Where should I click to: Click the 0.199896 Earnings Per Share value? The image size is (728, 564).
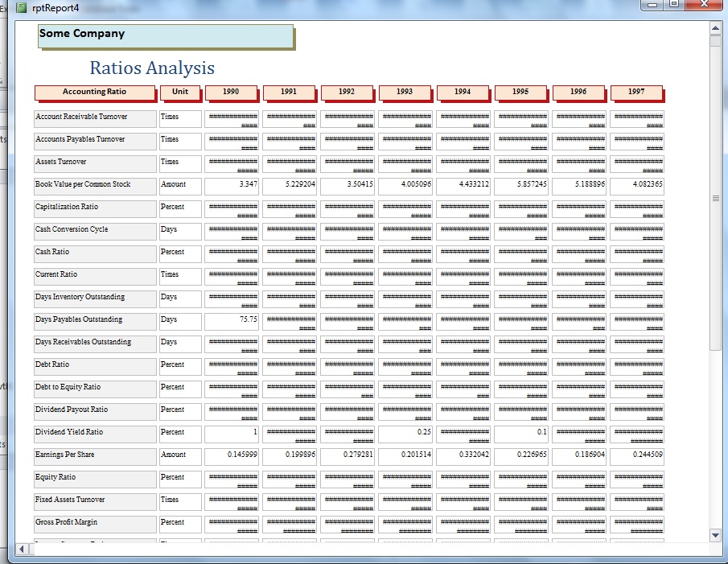coord(290,456)
